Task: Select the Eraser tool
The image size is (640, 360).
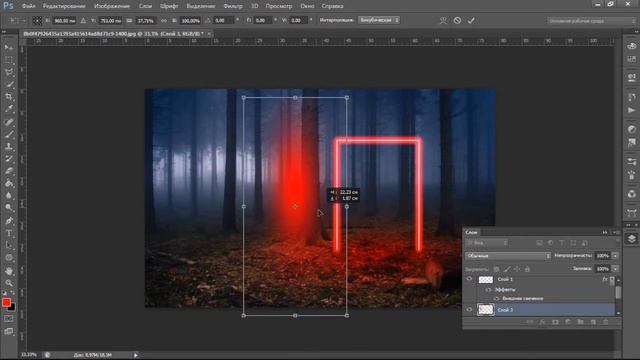Action: [x=9, y=171]
